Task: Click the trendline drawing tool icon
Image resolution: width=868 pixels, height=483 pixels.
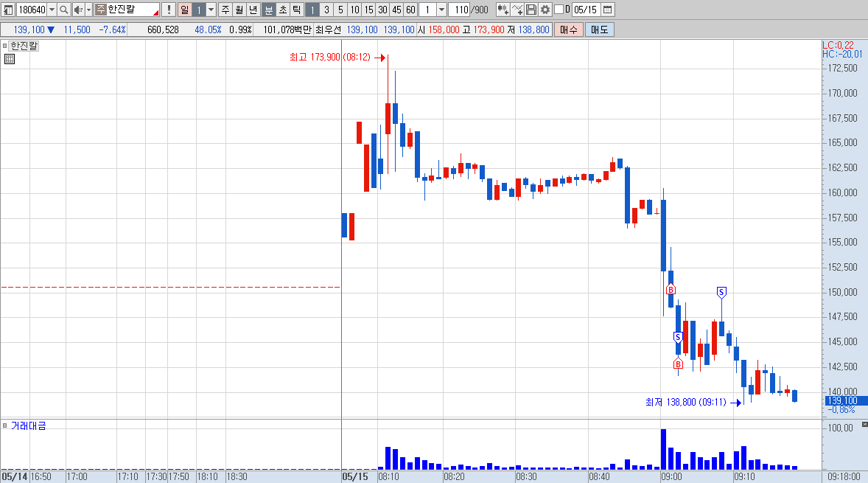Action: coord(517,10)
